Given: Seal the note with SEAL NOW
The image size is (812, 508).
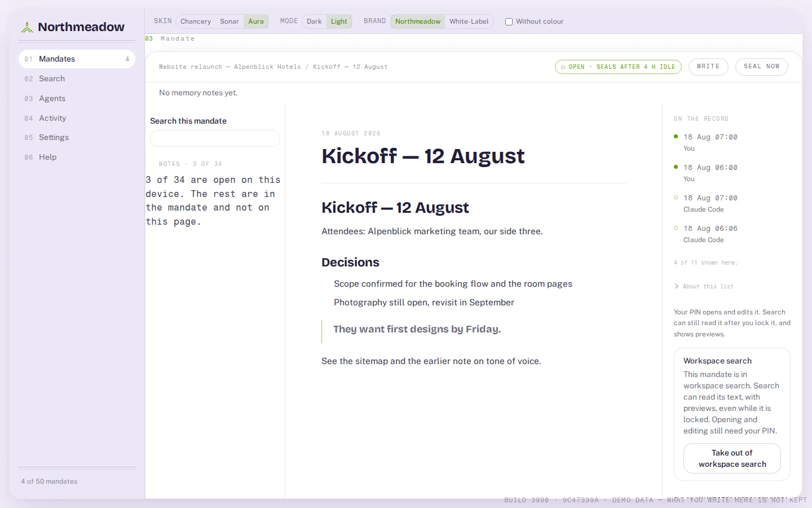Looking at the screenshot, I should (x=762, y=67).
